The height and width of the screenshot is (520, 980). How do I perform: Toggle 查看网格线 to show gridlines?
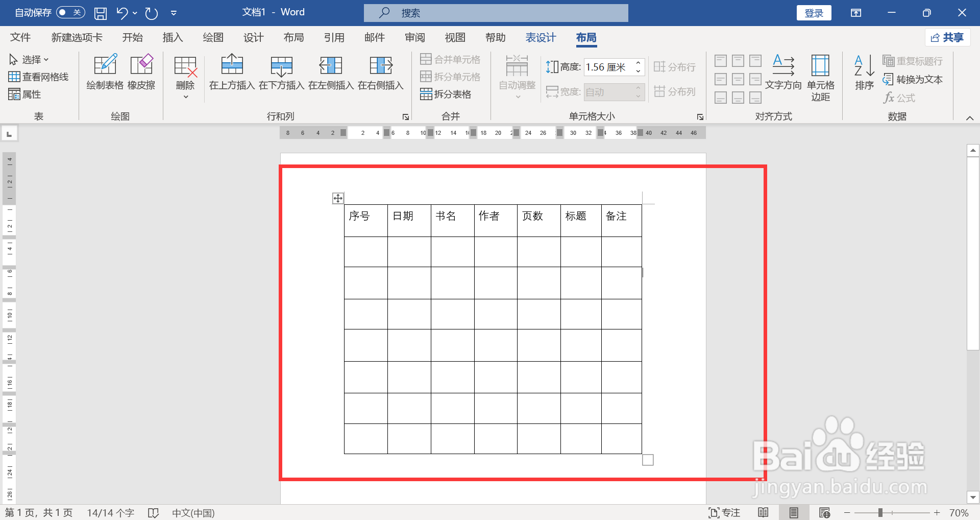coord(38,76)
